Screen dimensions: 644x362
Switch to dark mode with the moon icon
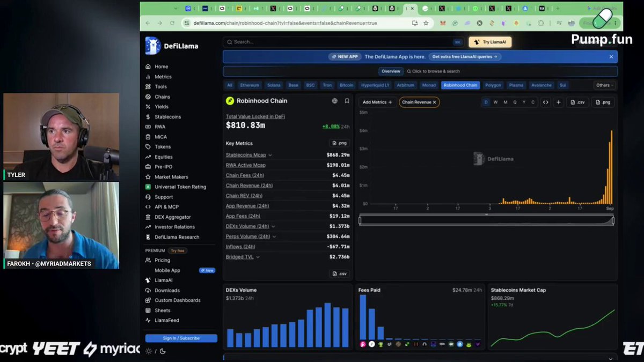(x=163, y=351)
